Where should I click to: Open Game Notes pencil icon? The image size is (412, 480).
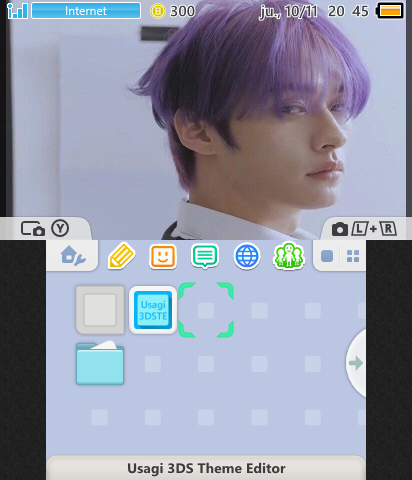point(121,256)
